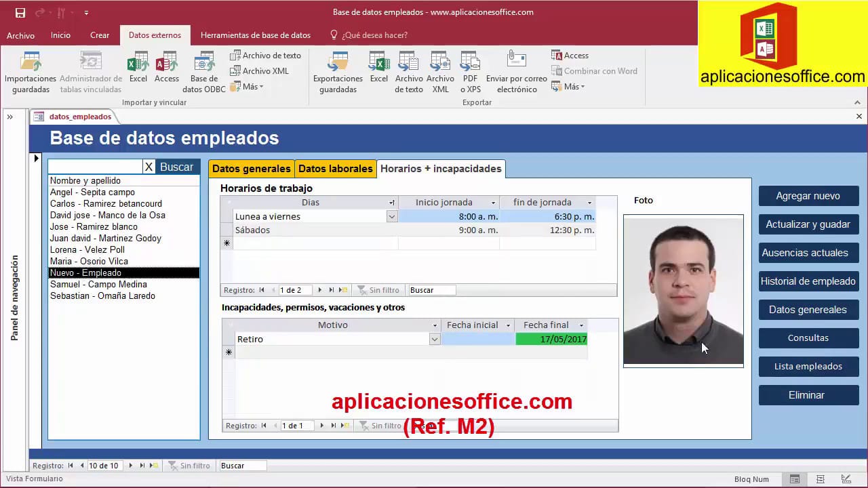Click the Base de datos ODBC icon
This screenshot has width=868, height=488.
point(204,64)
